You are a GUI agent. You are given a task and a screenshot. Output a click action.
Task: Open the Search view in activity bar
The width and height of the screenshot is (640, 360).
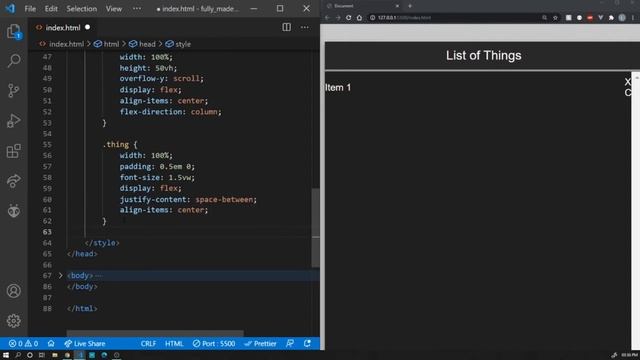(13, 61)
